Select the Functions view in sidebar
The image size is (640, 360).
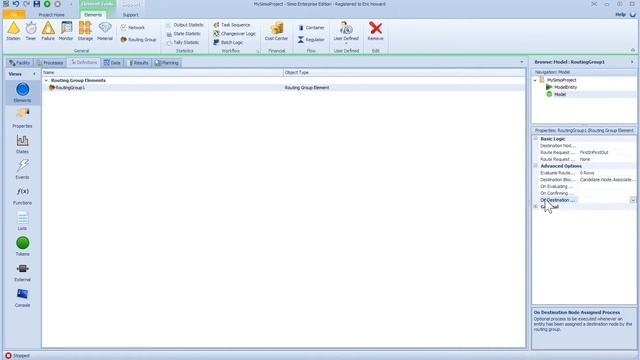point(22,195)
